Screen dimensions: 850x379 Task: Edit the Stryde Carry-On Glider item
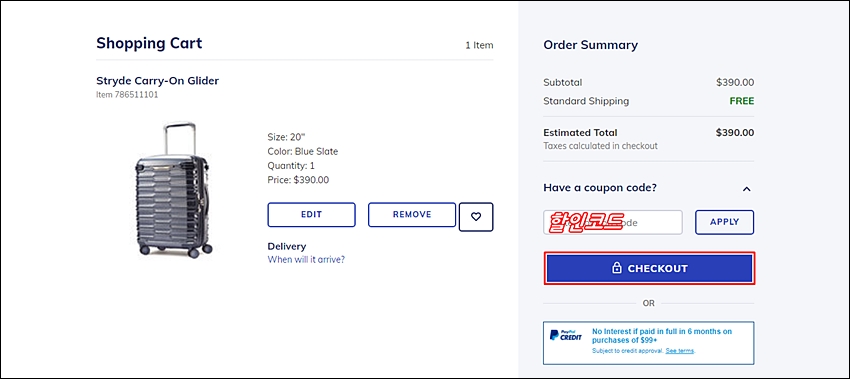coord(312,215)
